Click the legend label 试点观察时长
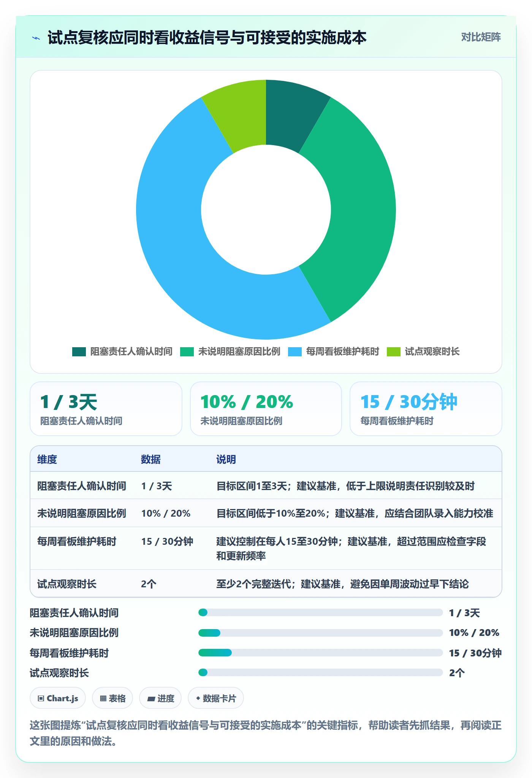Viewport: 532px width, 778px height. tap(432, 352)
